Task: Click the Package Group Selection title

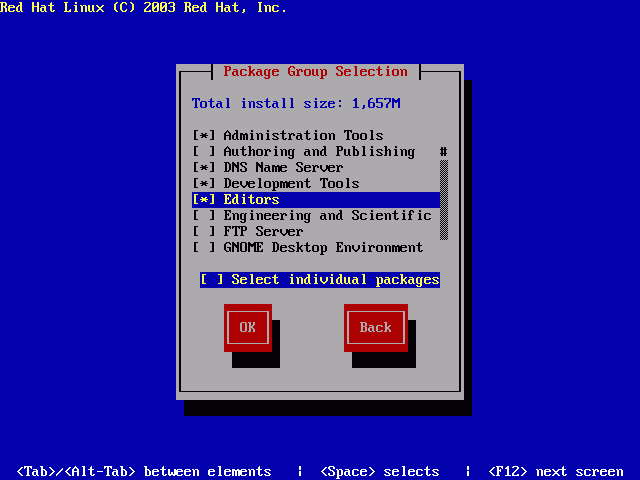Action: click(x=315, y=71)
